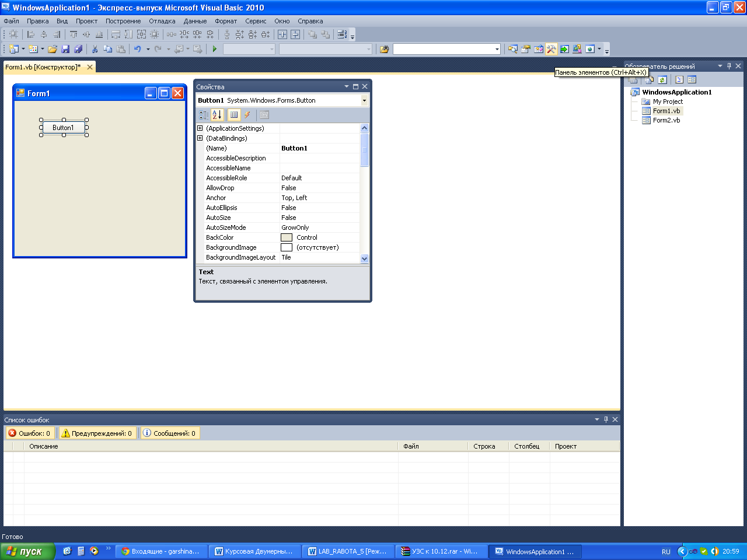Pin the Error List panel
The width and height of the screenshot is (747, 560).
coord(606,419)
